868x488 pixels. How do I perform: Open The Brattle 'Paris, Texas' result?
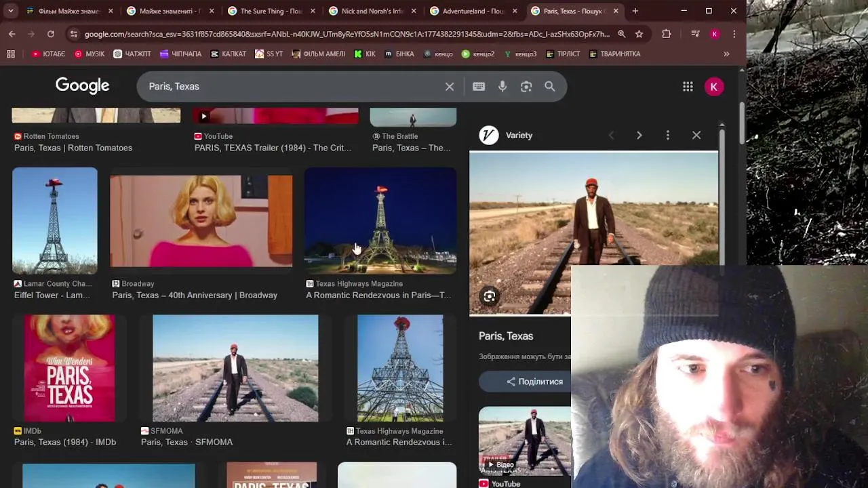click(x=411, y=148)
